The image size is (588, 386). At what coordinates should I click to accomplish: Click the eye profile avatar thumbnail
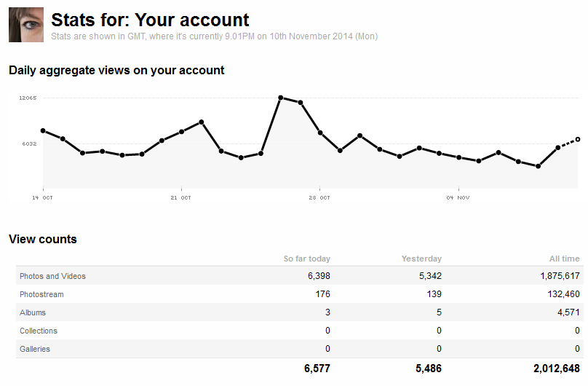coord(26,25)
